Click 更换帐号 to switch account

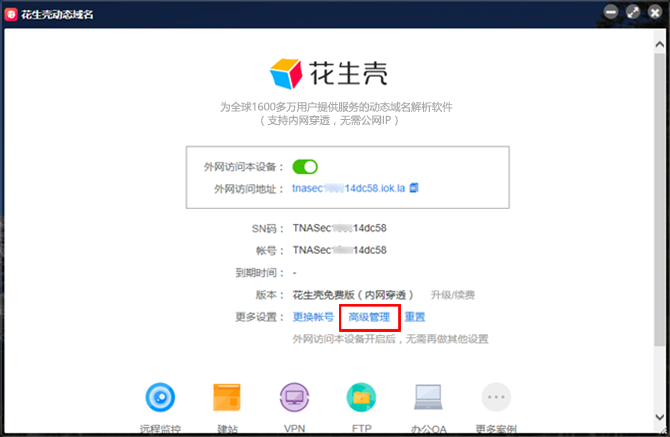click(x=313, y=317)
